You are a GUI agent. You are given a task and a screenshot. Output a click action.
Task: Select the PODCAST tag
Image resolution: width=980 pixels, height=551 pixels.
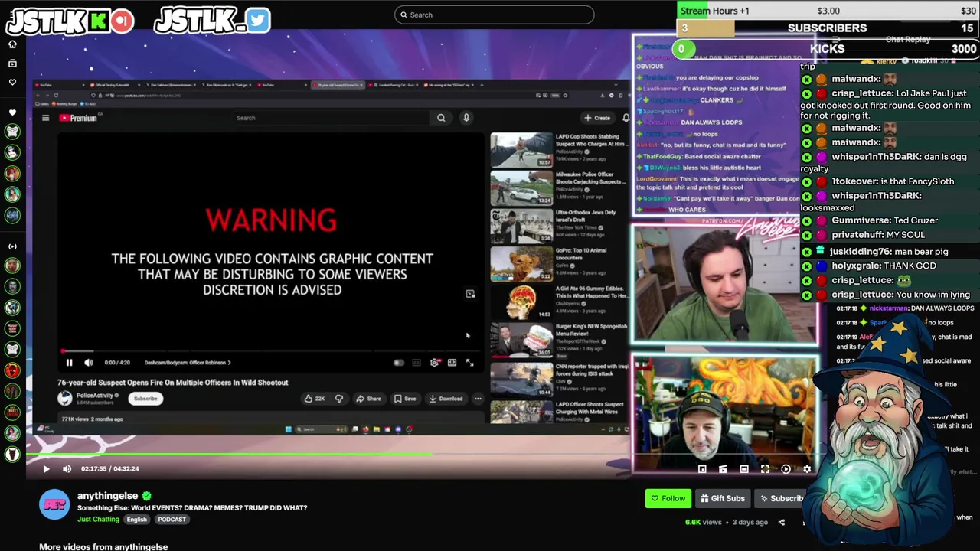click(x=171, y=520)
